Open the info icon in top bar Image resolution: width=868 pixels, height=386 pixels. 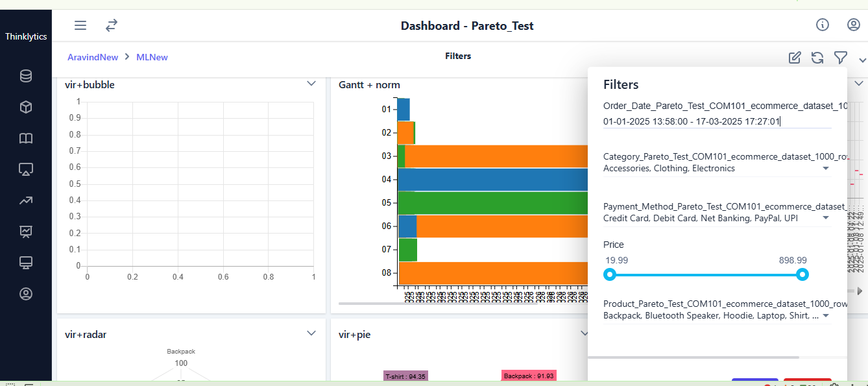823,25
